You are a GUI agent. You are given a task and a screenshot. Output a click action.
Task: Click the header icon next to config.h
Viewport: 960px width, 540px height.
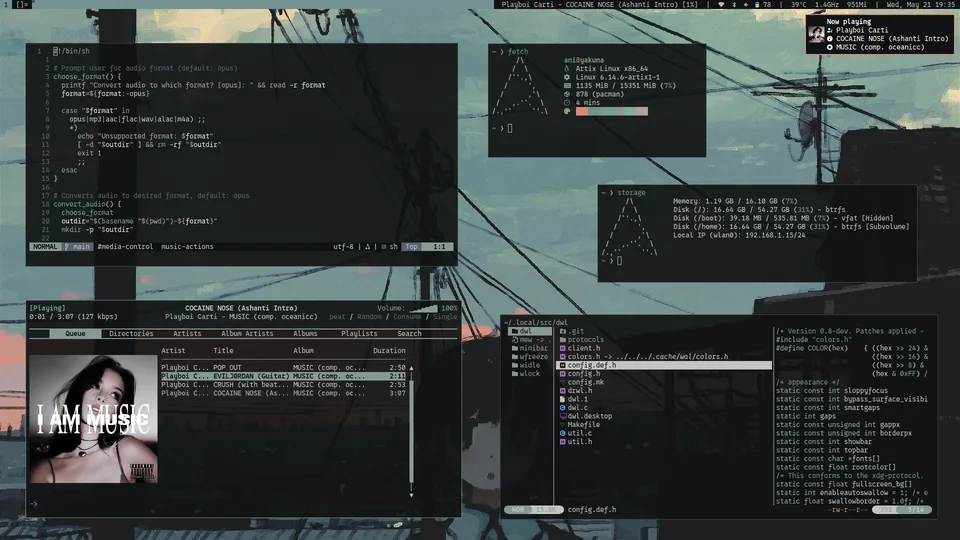tap(563, 374)
